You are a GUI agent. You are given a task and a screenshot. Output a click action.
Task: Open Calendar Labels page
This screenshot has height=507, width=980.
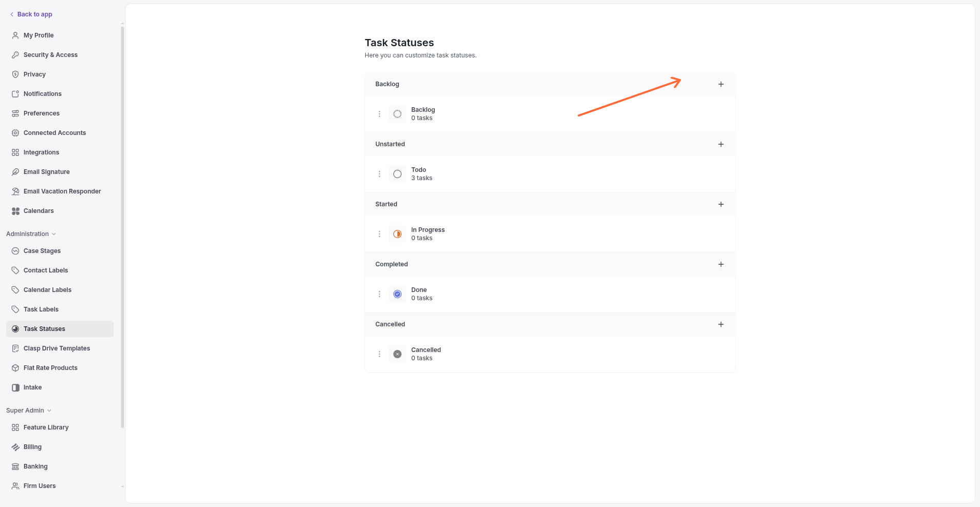click(x=60, y=290)
